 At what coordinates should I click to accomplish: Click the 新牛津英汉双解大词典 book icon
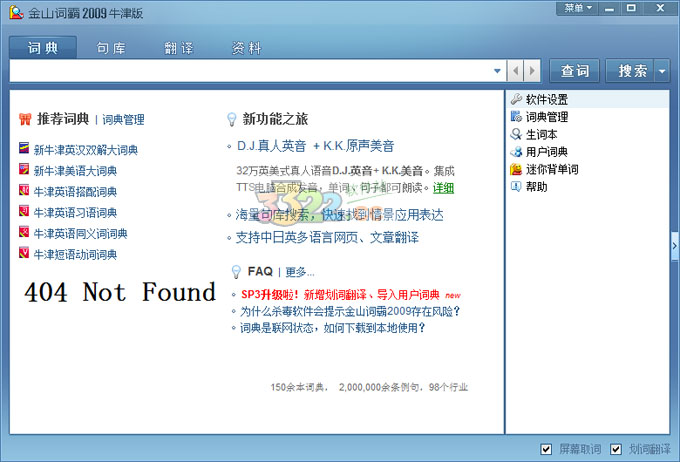coord(24,148)
